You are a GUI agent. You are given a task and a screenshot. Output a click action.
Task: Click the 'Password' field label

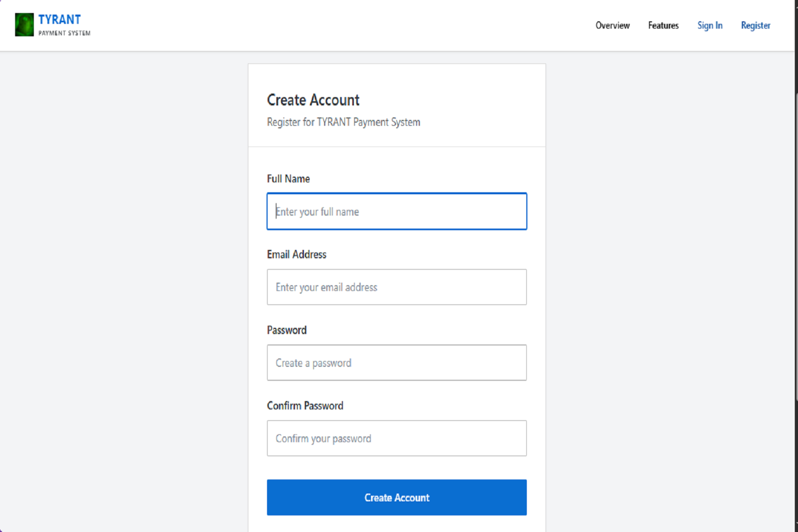[x=287, y=330]
